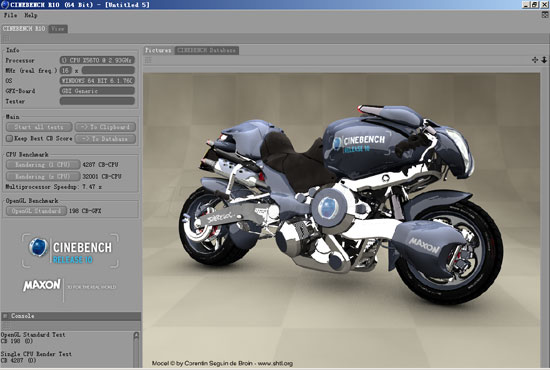Viewport: 550px width, 370px height.
Task: Open the File menu
Action: 10,15
